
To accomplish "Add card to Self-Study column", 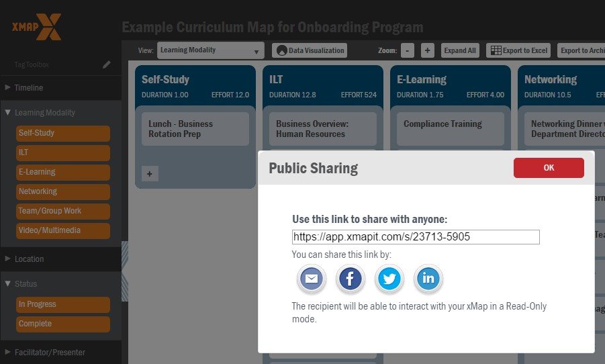I will coord(150,174).
